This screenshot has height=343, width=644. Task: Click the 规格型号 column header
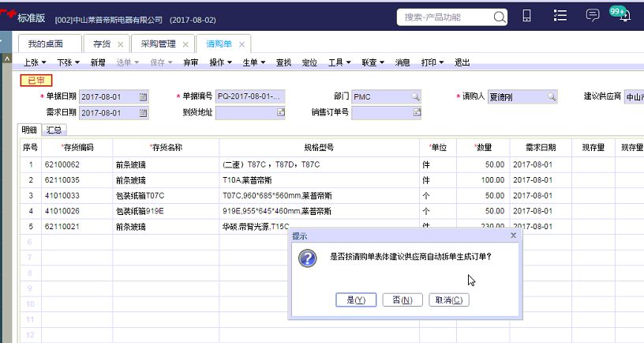tap(319, 148)
